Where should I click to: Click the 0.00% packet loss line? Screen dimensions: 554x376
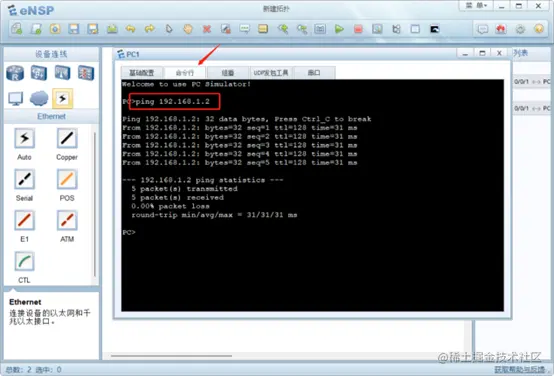point(170,206)
